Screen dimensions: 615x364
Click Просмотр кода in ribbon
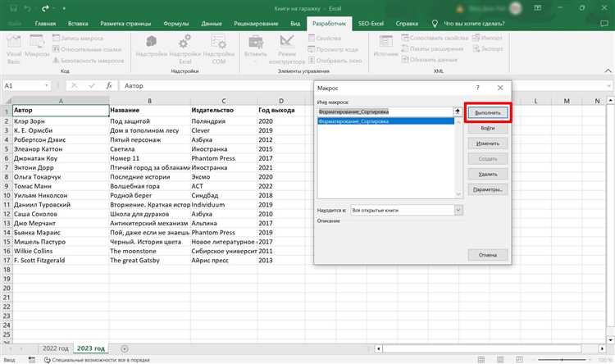coord(333,49)
